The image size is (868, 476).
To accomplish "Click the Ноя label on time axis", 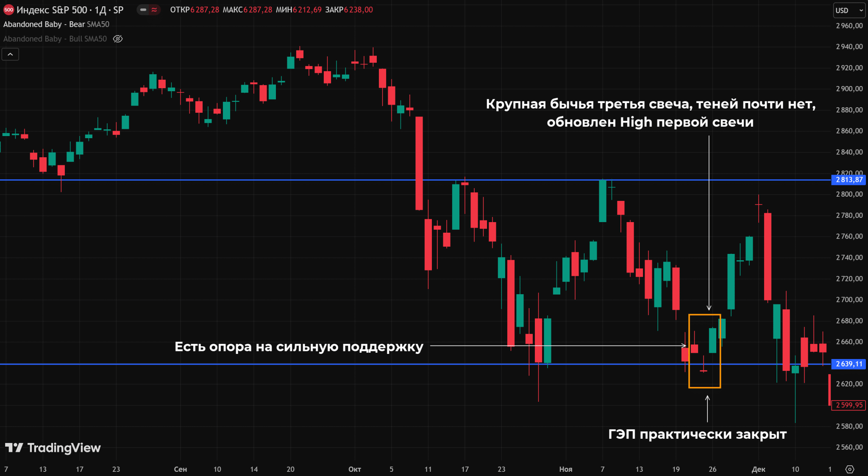I will click(x=565, y=469).
